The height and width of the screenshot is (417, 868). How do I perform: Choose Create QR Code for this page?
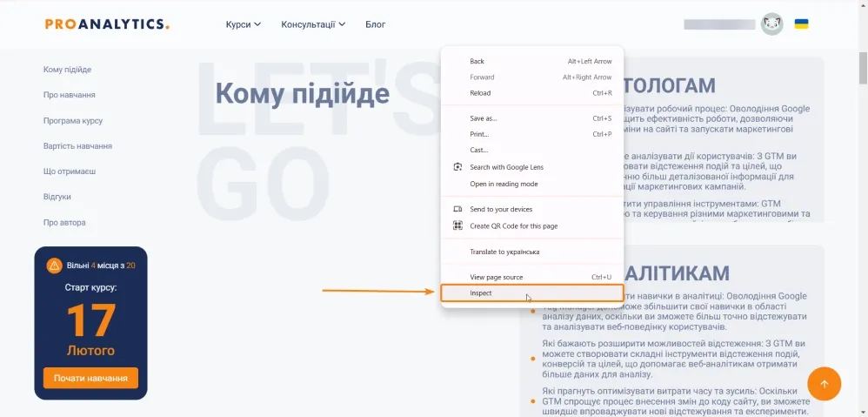point(532,226)
